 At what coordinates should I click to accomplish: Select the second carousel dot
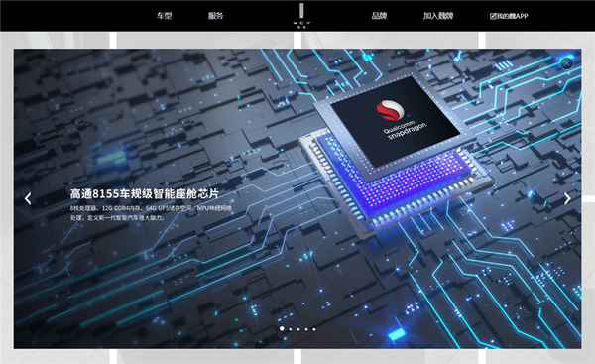coord(291,329)
